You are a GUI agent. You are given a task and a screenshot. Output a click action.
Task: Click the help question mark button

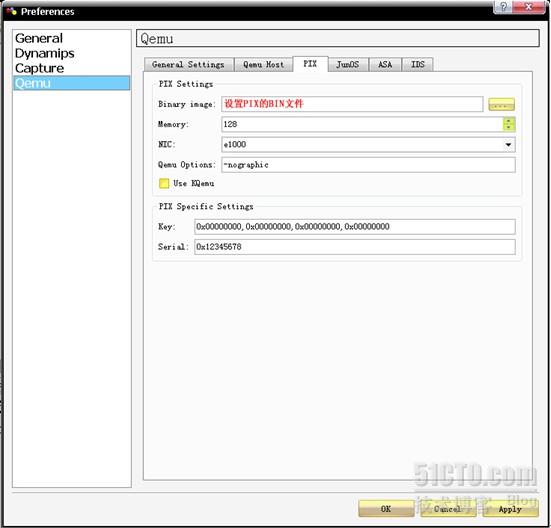(503, 7)
